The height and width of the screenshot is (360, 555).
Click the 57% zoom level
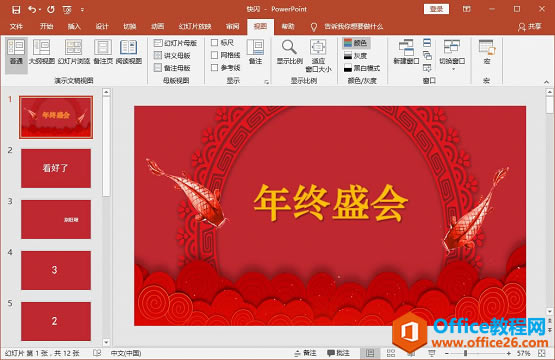[523, 353]
